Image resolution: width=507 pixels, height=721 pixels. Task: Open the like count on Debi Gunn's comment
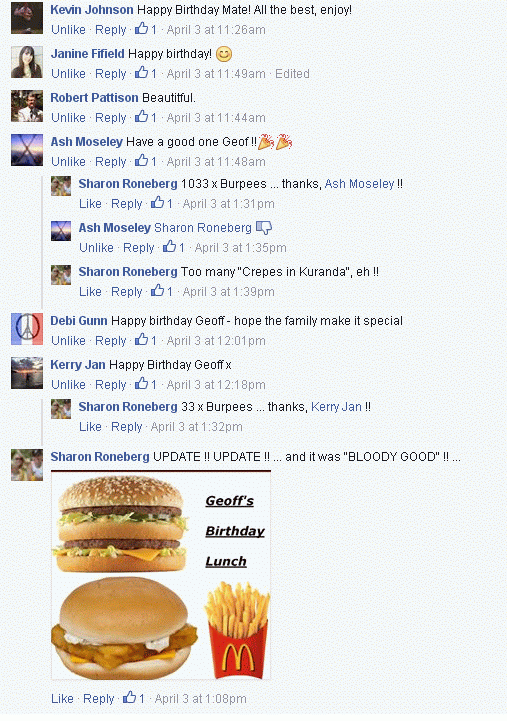click(x=145, y=341)
